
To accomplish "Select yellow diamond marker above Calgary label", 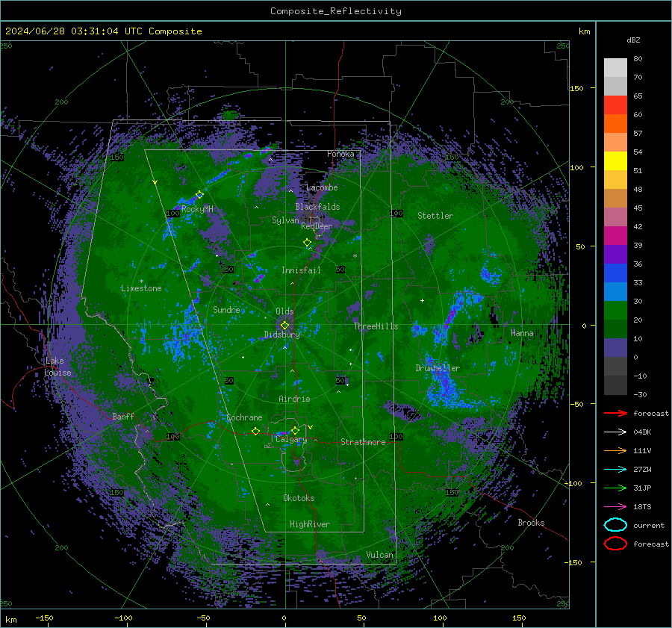I will [295, 430].
